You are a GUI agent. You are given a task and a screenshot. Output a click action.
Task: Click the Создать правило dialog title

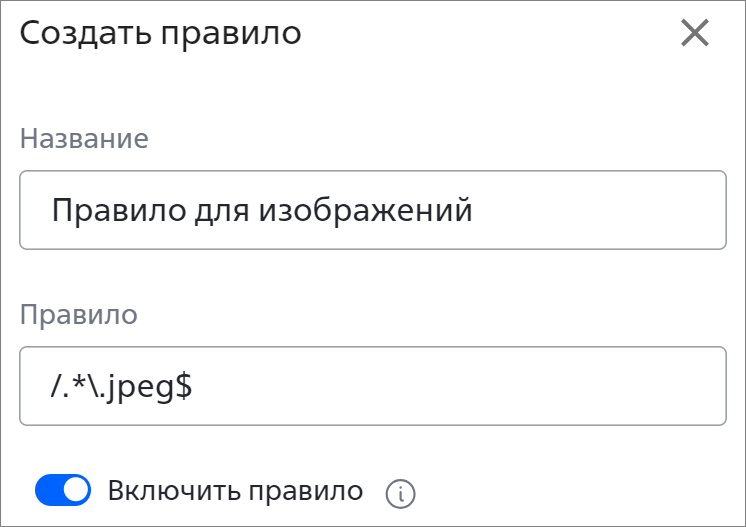pyautogui.click(x=160, y=33)
